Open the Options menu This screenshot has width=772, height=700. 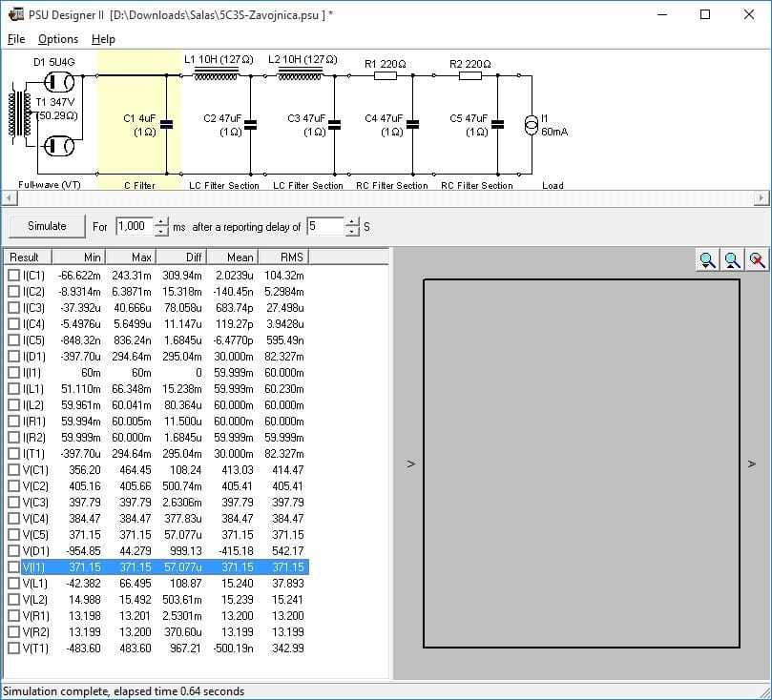[x=58, y=39]
